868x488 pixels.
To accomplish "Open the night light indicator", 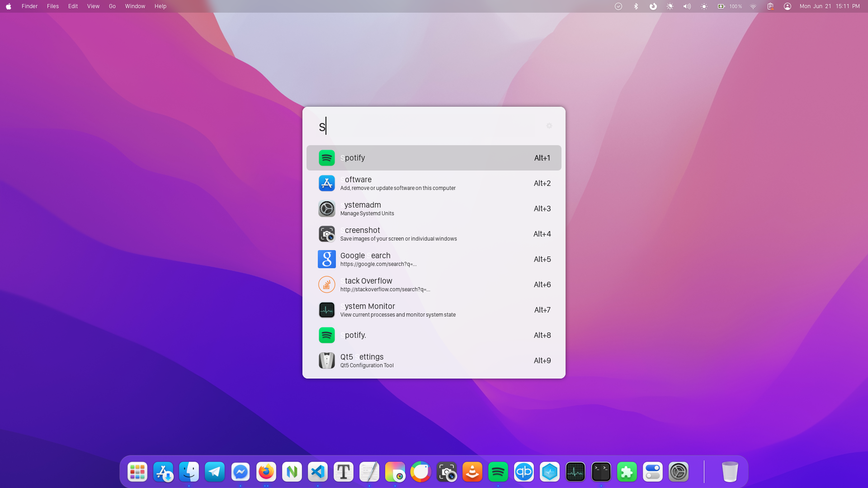I will [670, 6].
